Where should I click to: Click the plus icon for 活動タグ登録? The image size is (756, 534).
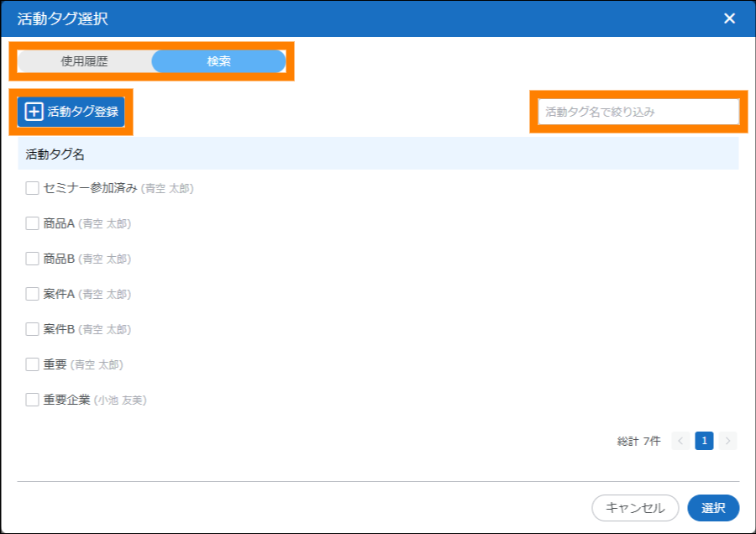(34, 112)
